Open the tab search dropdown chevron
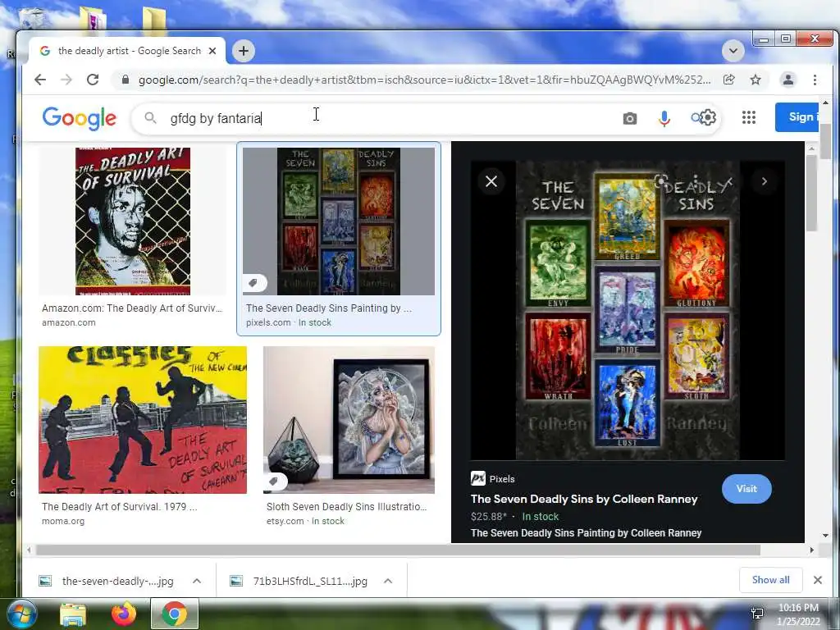840x630 pixels. click(733, 51)
